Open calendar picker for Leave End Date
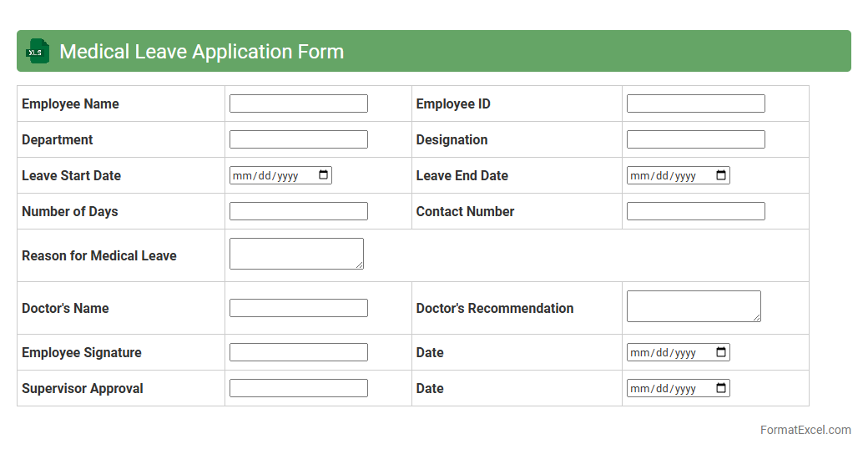The height and width of the screenshot is (454, 868). [721, 175]
